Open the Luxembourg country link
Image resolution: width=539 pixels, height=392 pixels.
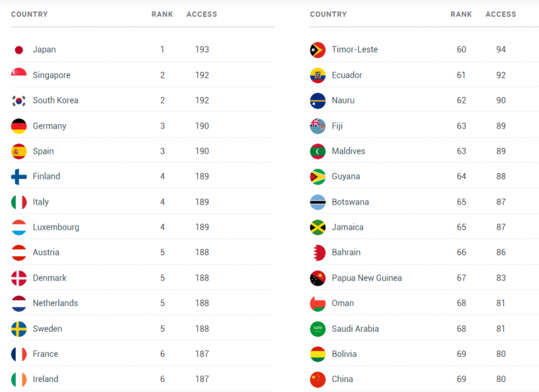pos(56,228)
